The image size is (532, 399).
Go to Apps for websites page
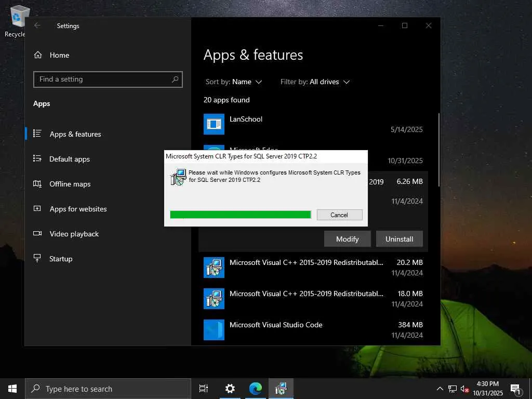pyautogui.click(x=78, y=209)
